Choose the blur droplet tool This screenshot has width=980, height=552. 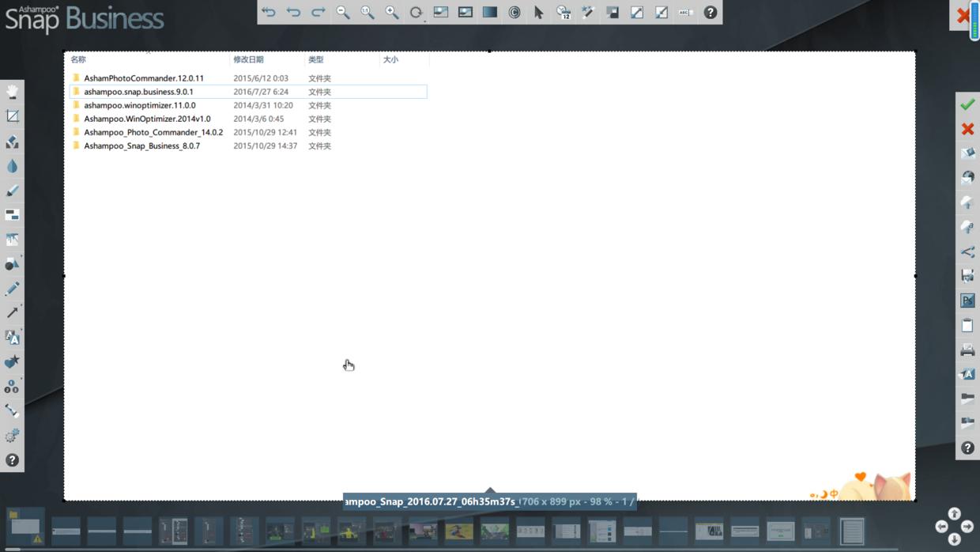pyautogui.click(x=12, y=166)
